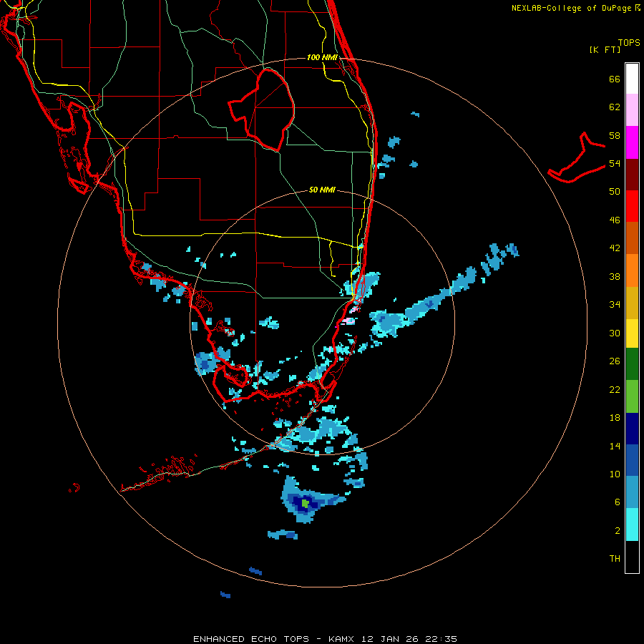Viewport: 644px width, 644px height.
Task: Click the 50 NMI range ring label
Action: click(x=322, y=190)
